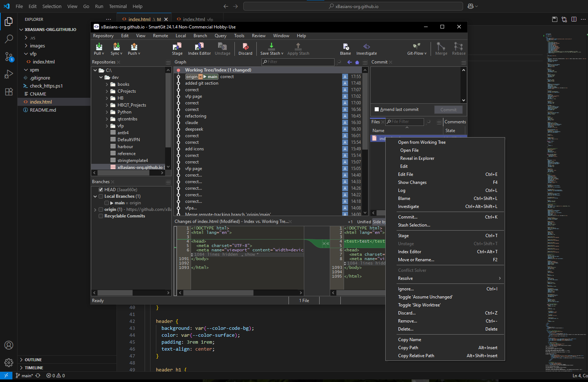Expand the origin (1) branches node

tap(95, 209)
